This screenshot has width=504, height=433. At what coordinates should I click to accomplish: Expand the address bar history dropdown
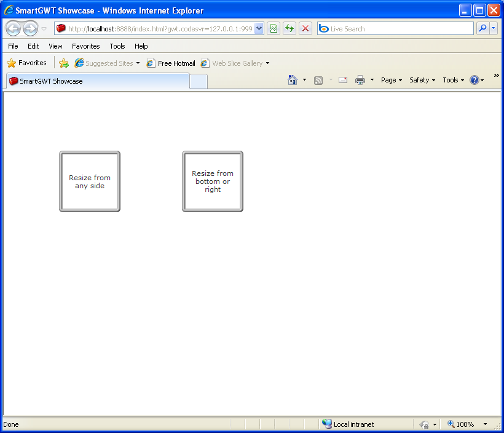[x=259, y=29]
